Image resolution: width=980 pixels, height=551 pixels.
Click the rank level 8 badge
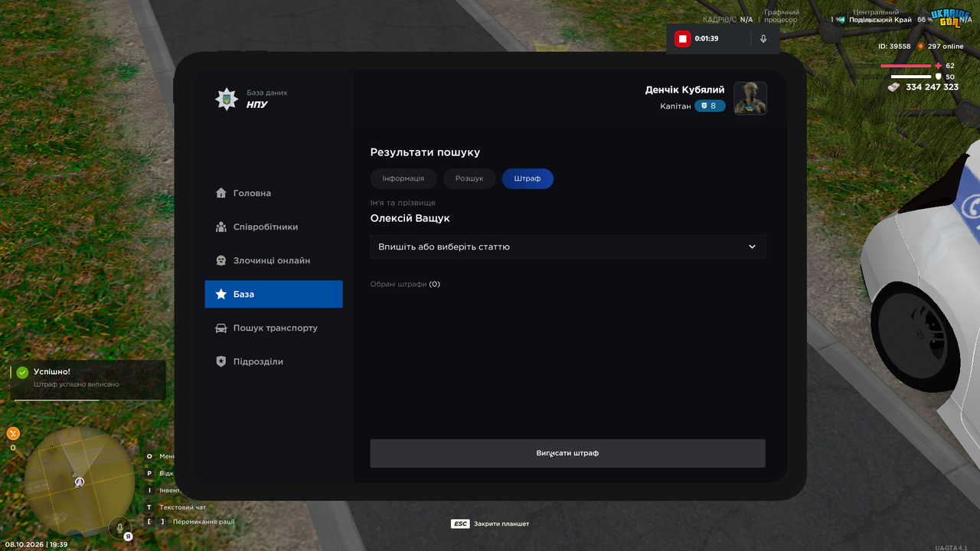pyautogui.click(x=710, y=106)
